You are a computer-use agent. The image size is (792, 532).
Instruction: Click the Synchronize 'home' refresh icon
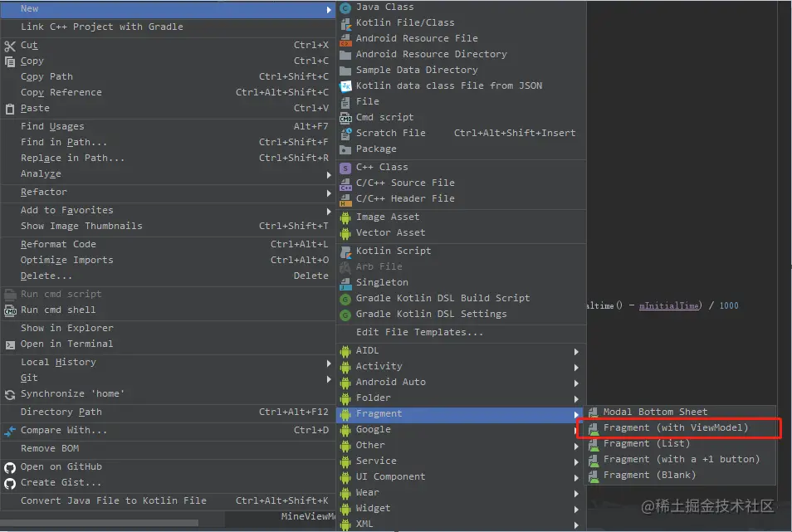click(10, 395)
